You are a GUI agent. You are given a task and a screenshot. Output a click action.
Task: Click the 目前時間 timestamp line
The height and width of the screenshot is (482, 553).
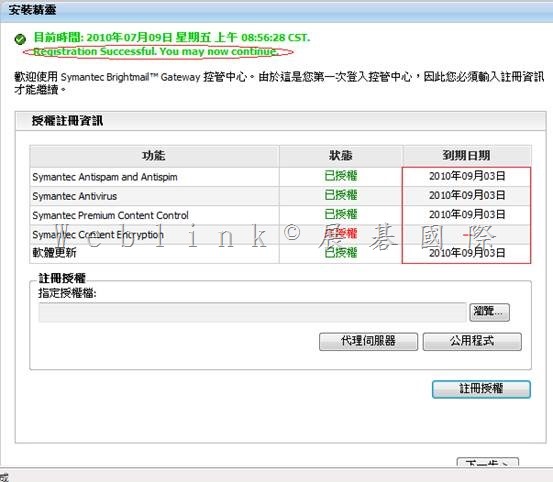tap(172, 37)
